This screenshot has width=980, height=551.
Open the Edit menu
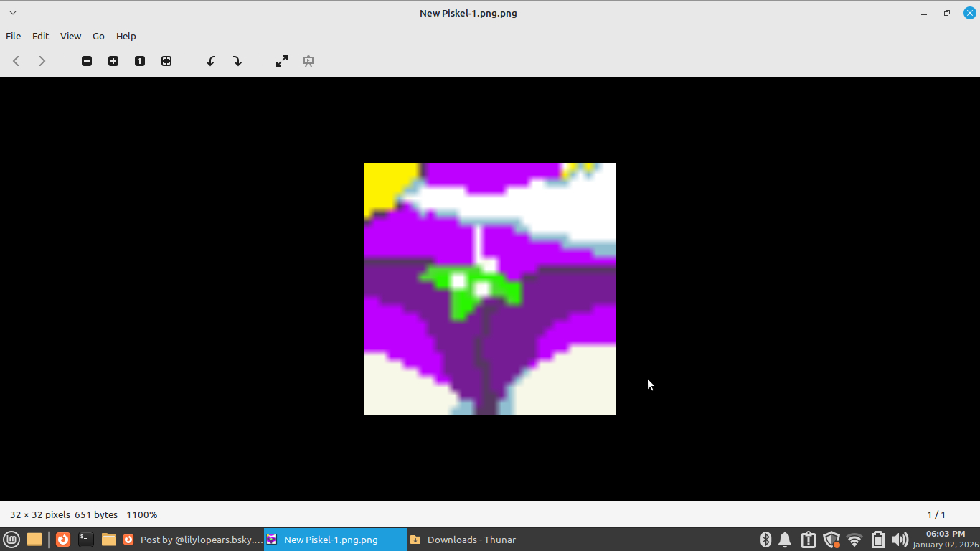40,36
